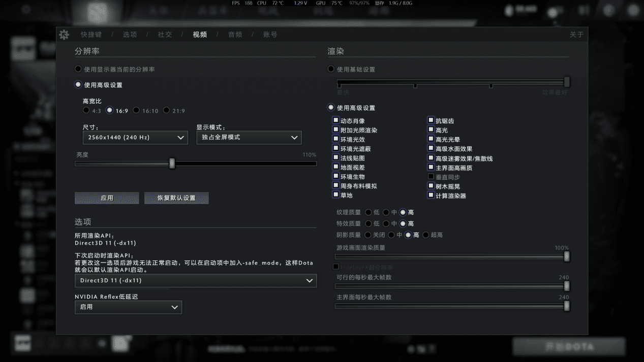This screenshot has width=644, height=362.
Task: Click the 应用 button
Action: pyautogui.click(x=107, y=198)
